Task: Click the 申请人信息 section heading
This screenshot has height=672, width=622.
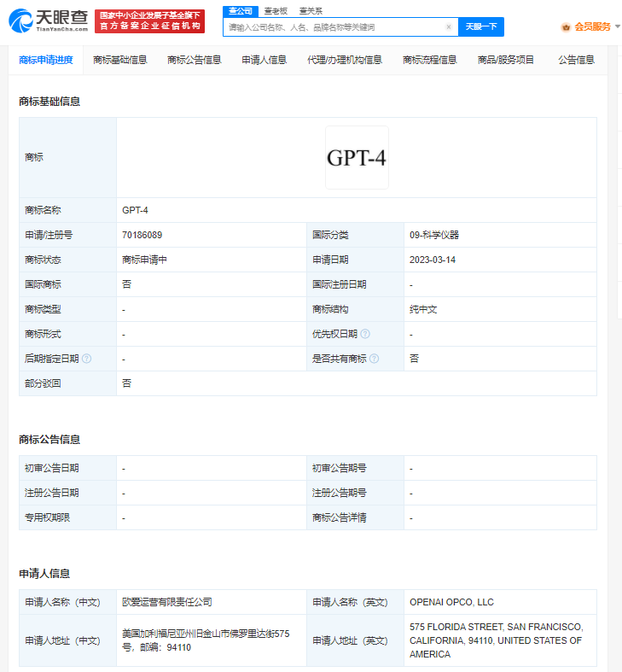Action: click(x=44, y=574)
